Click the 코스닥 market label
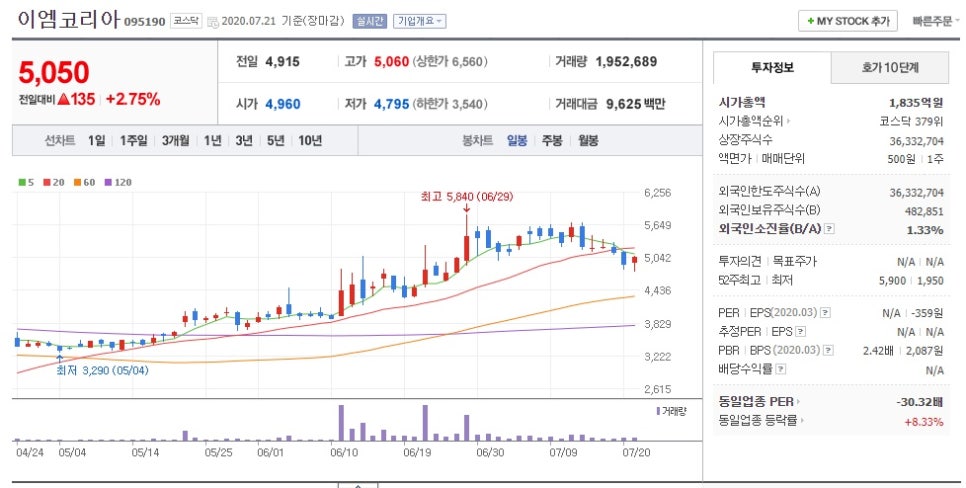The image size is (966, 488). (185, 21)
